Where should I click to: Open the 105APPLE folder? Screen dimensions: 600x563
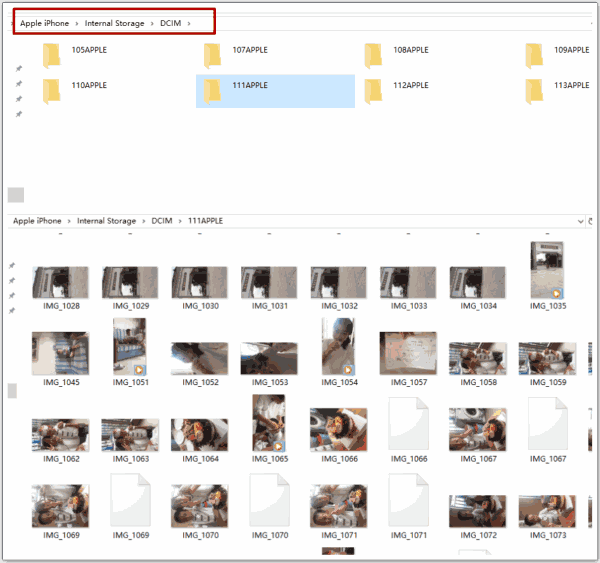click(74, 55)
